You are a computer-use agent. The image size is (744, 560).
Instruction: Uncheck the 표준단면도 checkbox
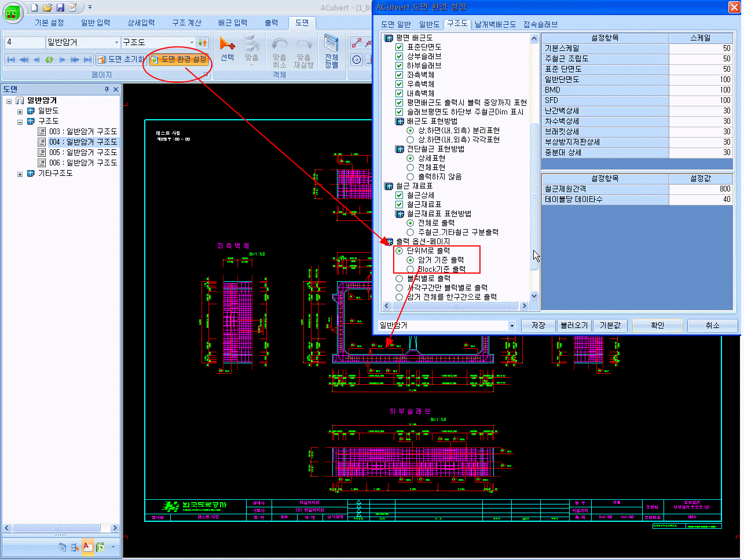tap(399, 47)
